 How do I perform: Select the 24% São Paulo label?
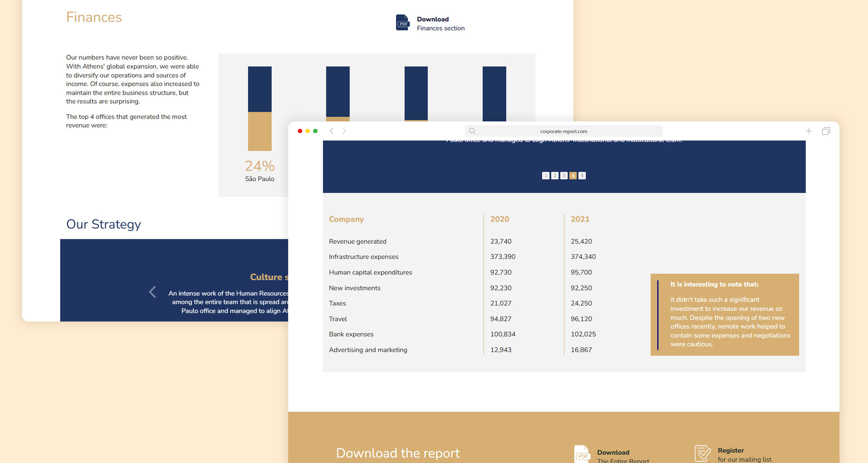(259, 171)
